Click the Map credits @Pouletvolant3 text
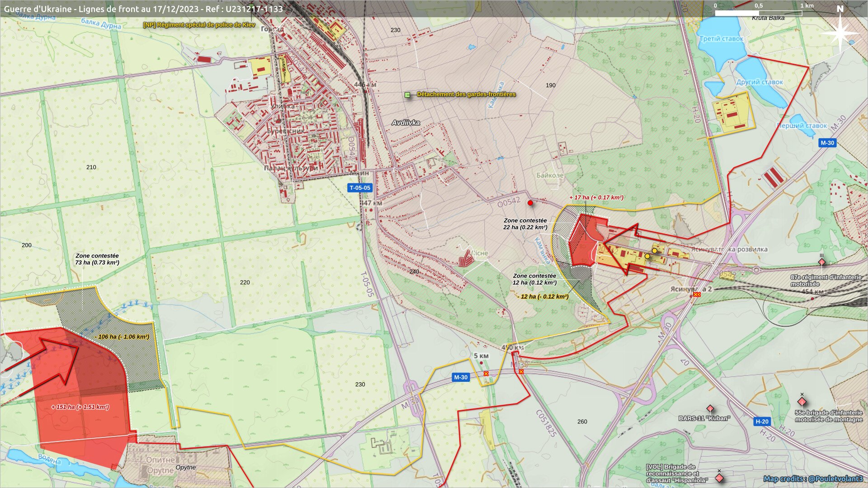Image resolution: width=868 pixels, height=488 pixels. pyautogui.click(x=813, y=479)
